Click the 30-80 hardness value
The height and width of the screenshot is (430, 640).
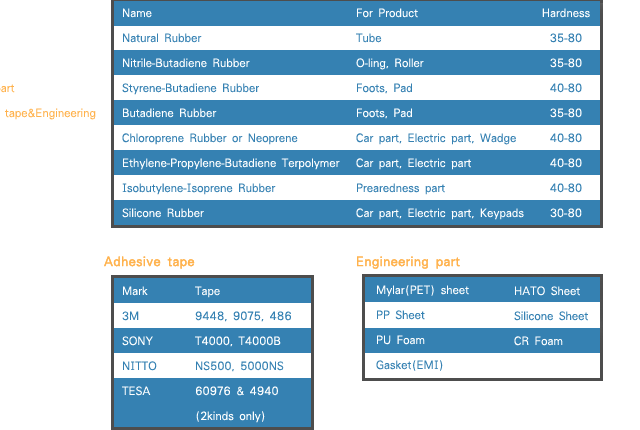tap(566, 213)
